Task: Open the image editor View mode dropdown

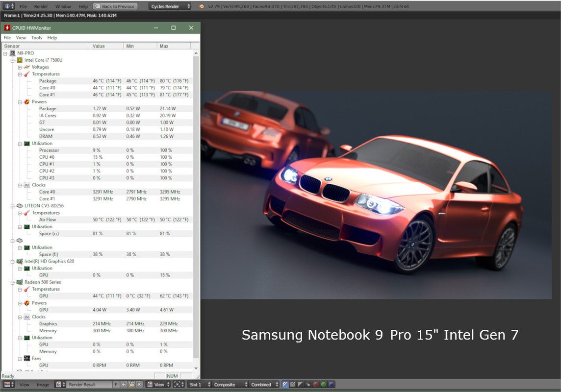Action: (158, 385)
